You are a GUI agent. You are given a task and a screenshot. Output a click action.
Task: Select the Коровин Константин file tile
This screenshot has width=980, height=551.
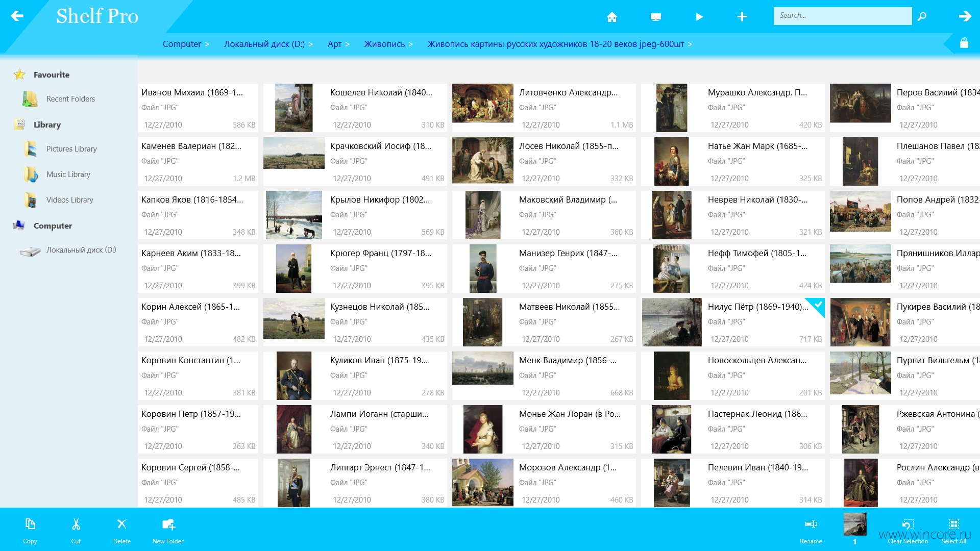[x=198, y=375]
